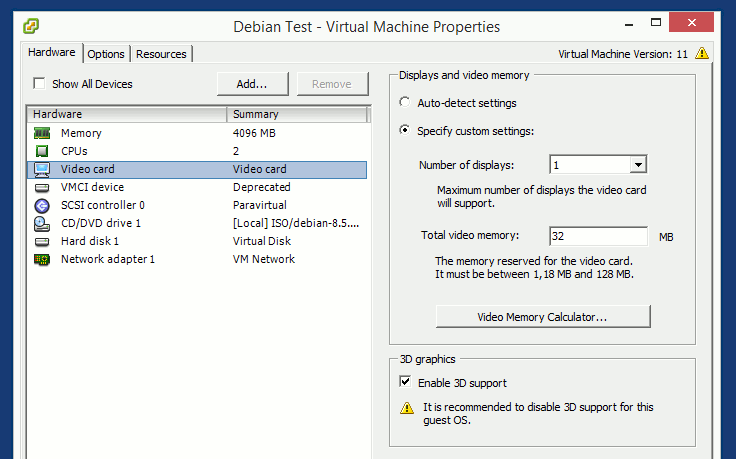Select the SCSI controller 0 row label
This screenshot has width=736, height=459.
(103, 205)
